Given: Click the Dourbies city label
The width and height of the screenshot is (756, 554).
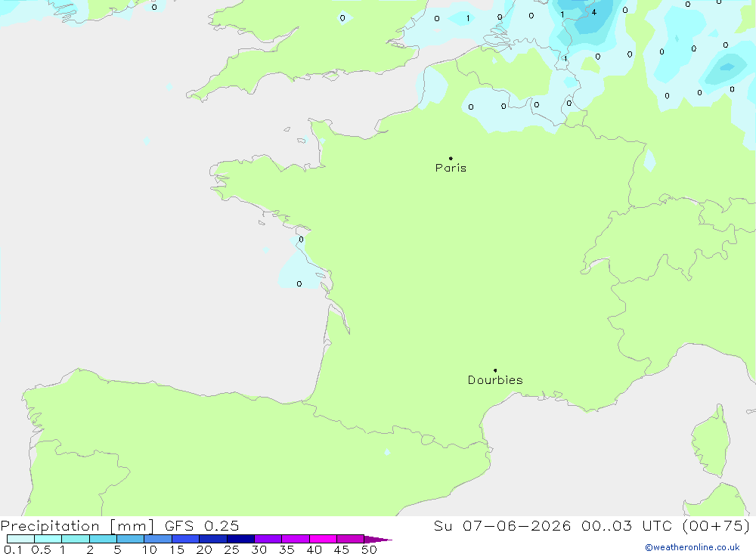Looking at the screenshot, I should coord(495,380).
